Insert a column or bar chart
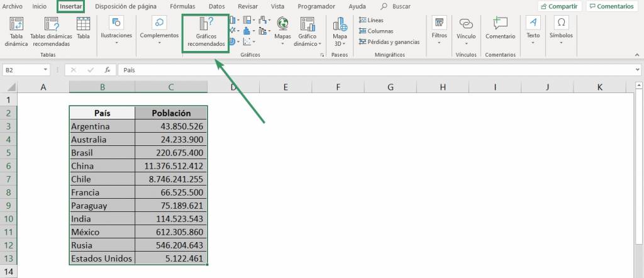Viewport: 644px width, 278px height. tap(234, 19)
